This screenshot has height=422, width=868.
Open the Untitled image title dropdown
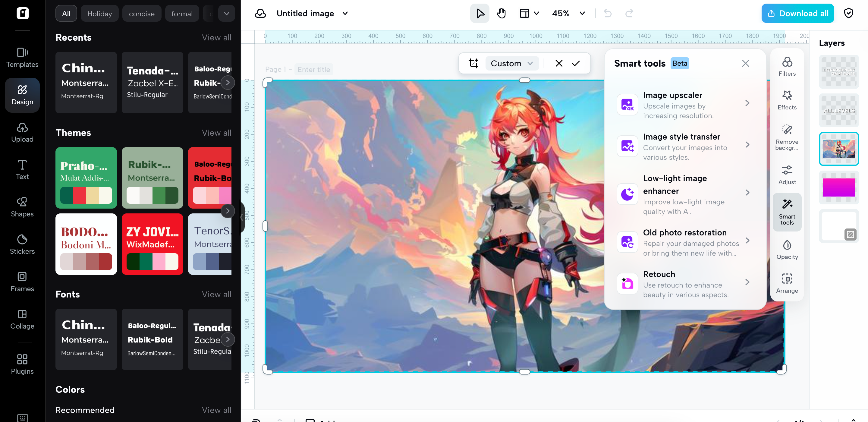tap(345, 14)
